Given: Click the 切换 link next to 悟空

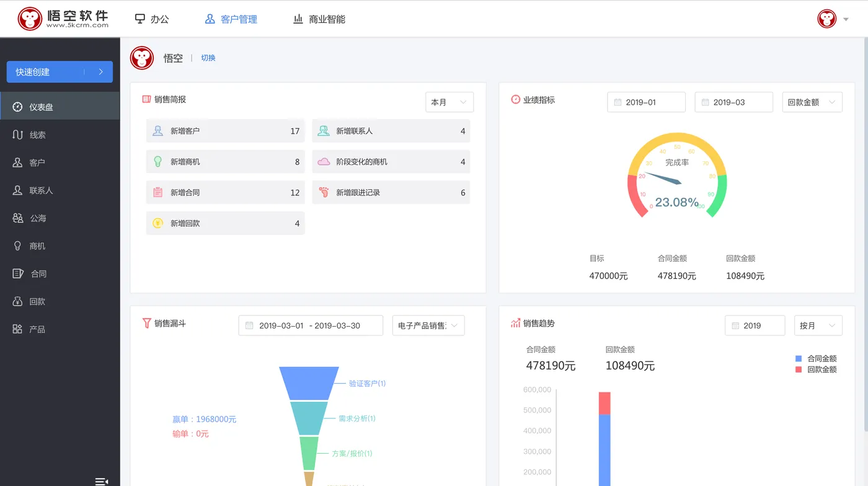Looking at the screenshot, I should [208, 58].
